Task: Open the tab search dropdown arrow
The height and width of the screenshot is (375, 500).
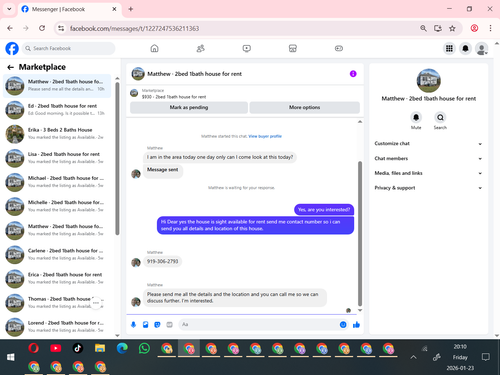Action: click(9, 9)
